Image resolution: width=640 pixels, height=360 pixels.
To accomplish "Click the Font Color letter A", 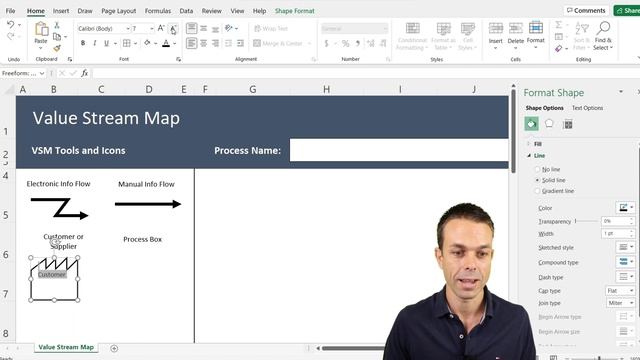I will tap(166, 43).
